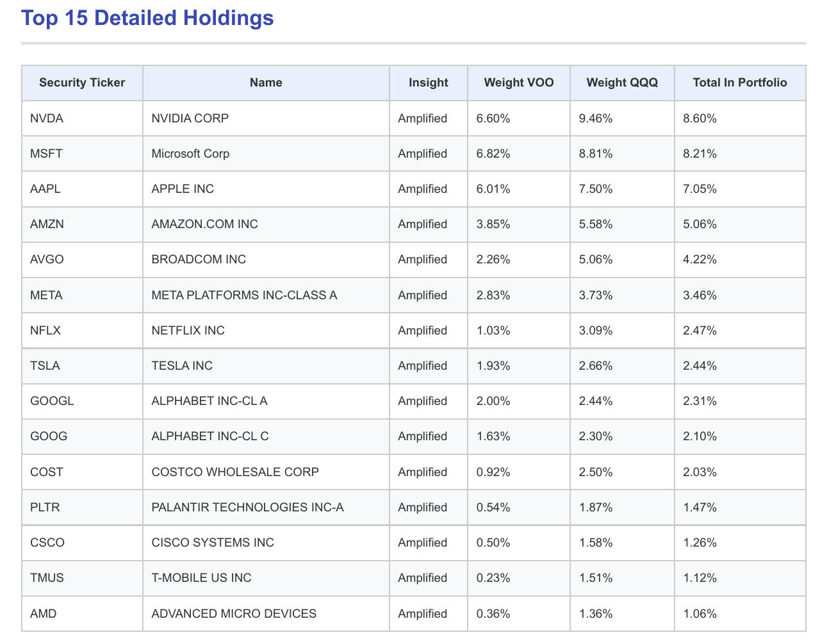Click the Security Ticker column header
820x644 pixels.
click(x=82, y=83)
